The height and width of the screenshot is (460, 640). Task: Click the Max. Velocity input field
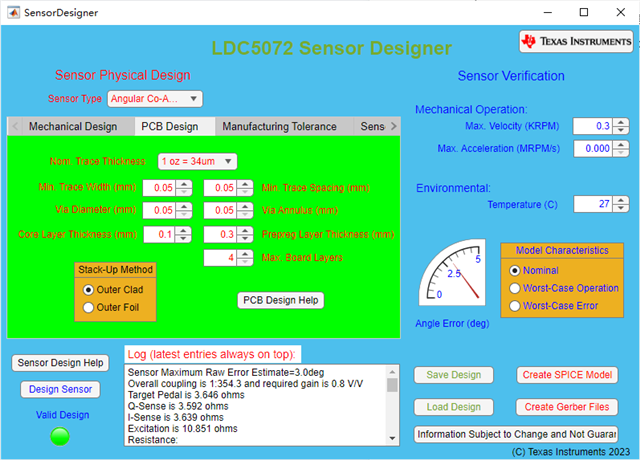click(593, 126)
